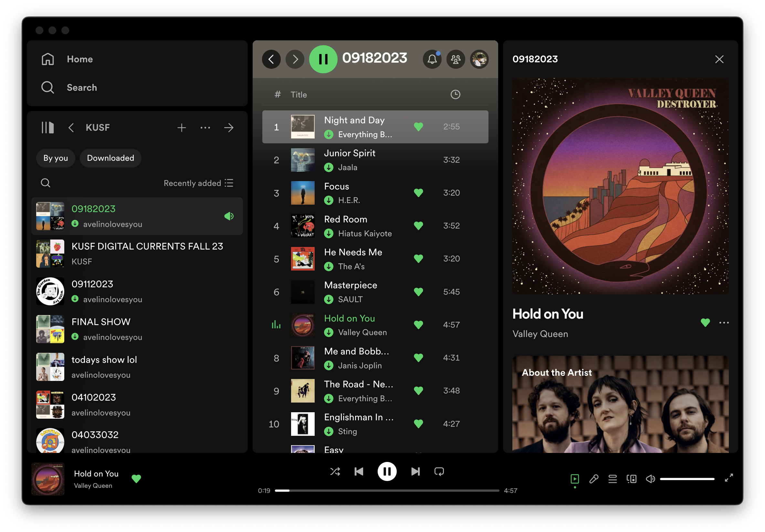Go back from KUSF folder

coord(71,128)
